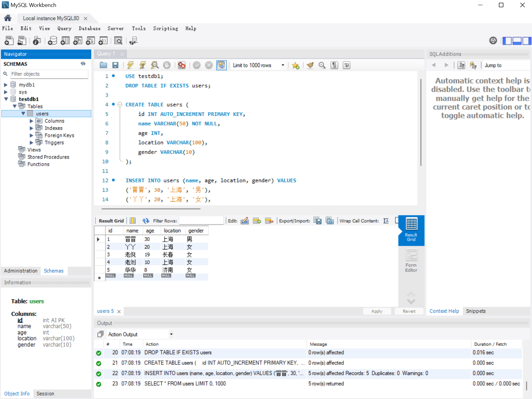Screen dimensions: 532x399
Task: Expand the sys schema
Action: (5, 92)
